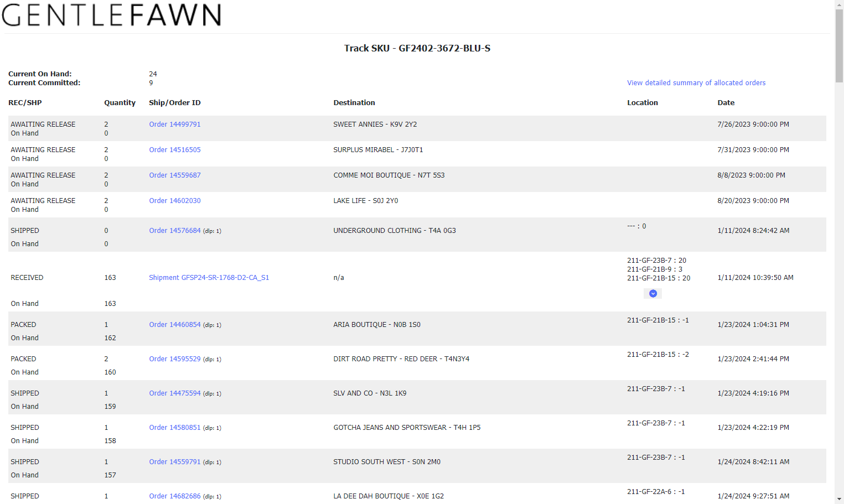
Task: Select 'LA DEE DAH BOUTIQUE - X0E 1G2' text
Action: pyautogui.click(x=389, y=496)
